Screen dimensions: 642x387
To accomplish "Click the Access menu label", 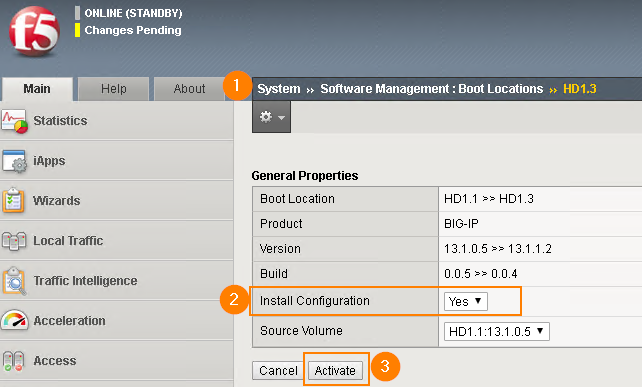I will (54, 361).
